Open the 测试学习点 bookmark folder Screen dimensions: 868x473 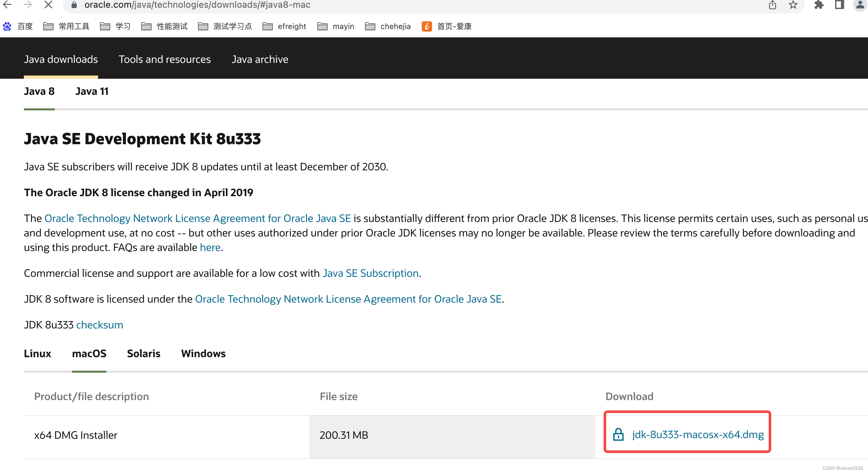[x=225, y=26]
